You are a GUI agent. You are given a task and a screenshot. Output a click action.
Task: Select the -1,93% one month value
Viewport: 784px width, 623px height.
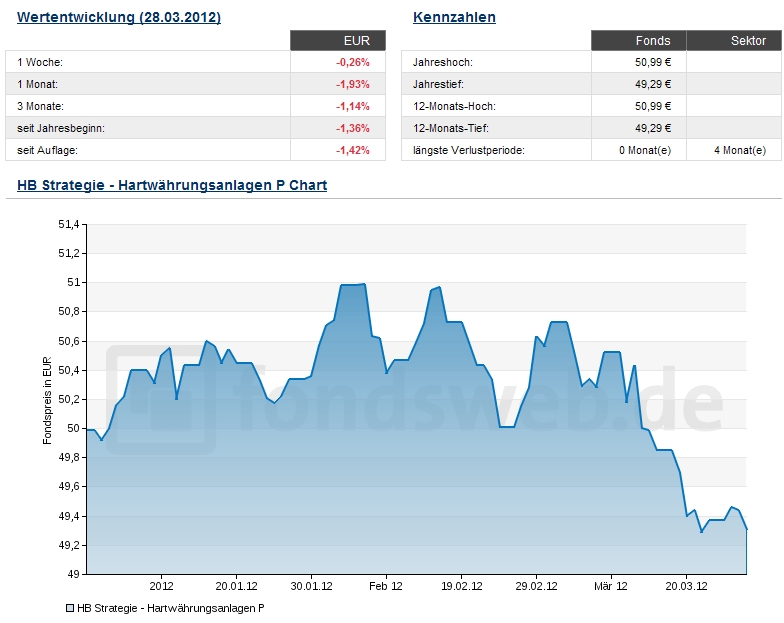click(352, 84)
